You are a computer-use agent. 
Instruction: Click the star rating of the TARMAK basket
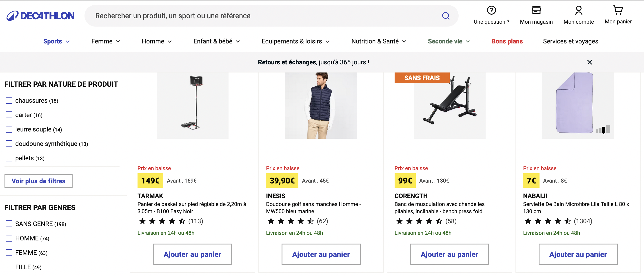pos(162,221)
